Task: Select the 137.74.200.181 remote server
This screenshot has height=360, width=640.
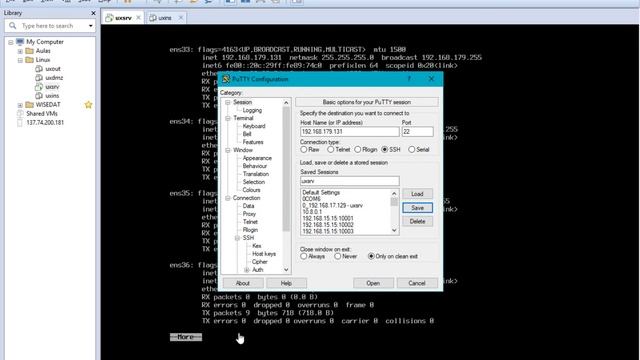Action: [x=45, y=122]
